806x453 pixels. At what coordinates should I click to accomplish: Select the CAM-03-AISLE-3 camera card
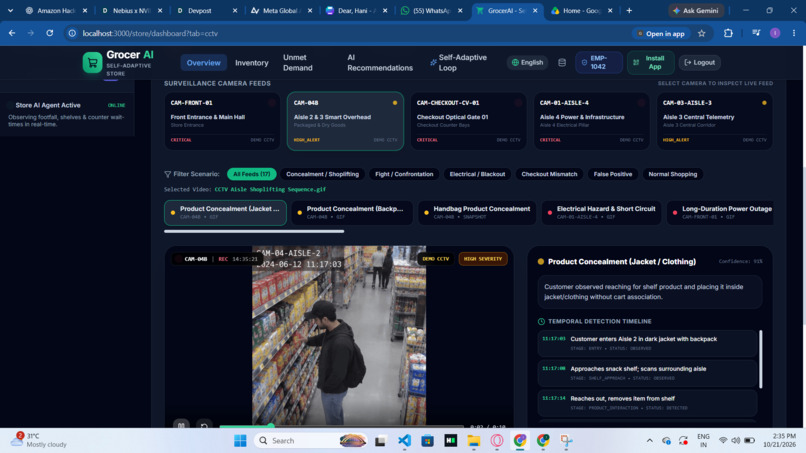point(715,121)
